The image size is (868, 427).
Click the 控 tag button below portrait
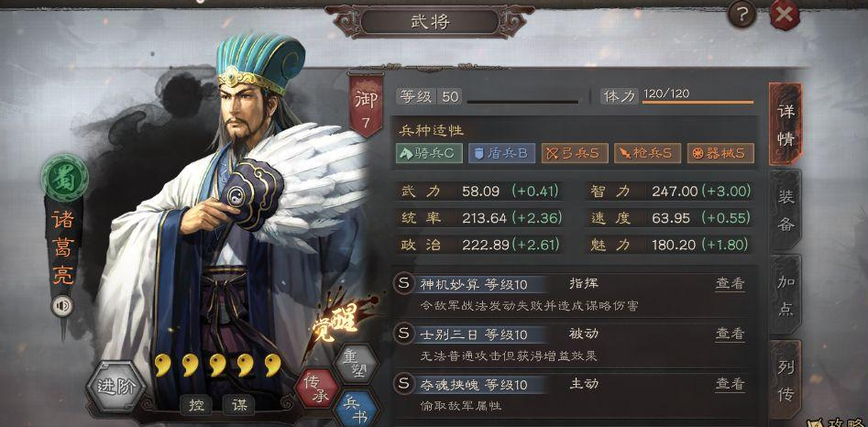[x=196, y=405]
